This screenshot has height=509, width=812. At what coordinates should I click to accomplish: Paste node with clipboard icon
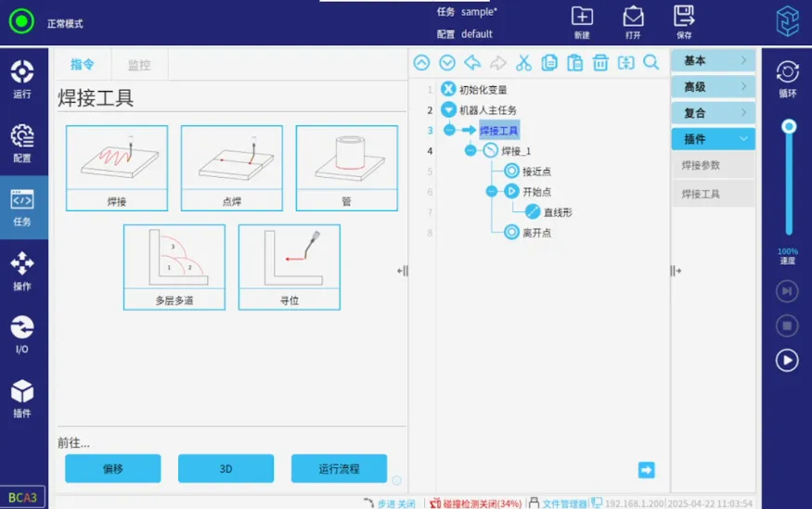coord(574,63)
